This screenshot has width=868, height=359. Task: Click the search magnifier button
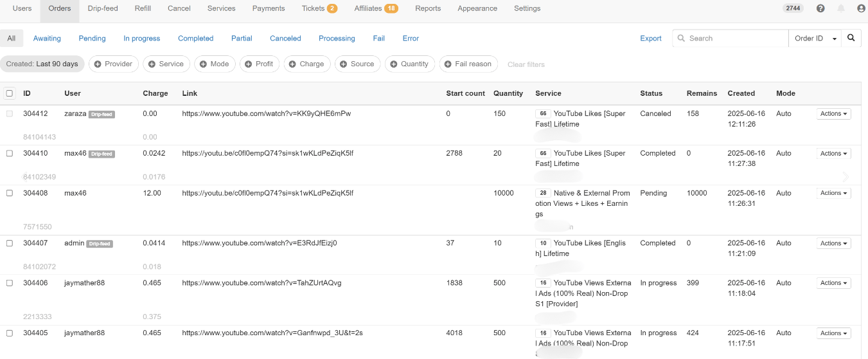pos(851,38)
